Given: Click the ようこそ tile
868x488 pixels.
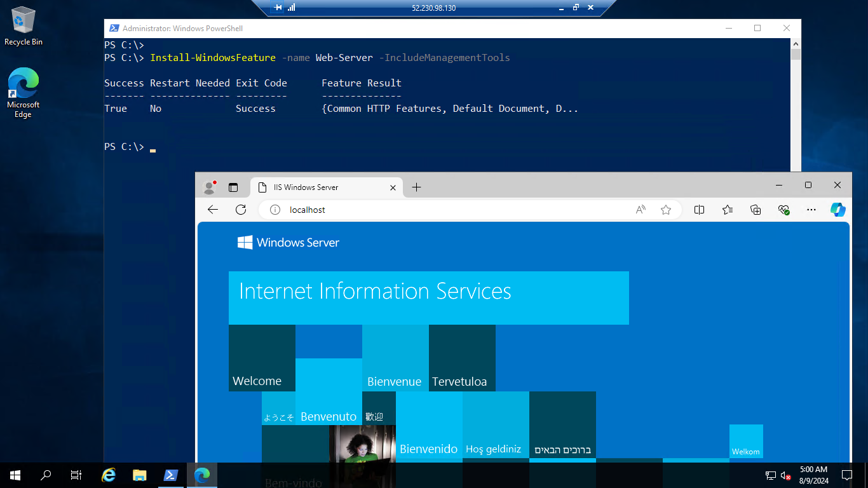Looking at the screenshot, I should 278,408.
